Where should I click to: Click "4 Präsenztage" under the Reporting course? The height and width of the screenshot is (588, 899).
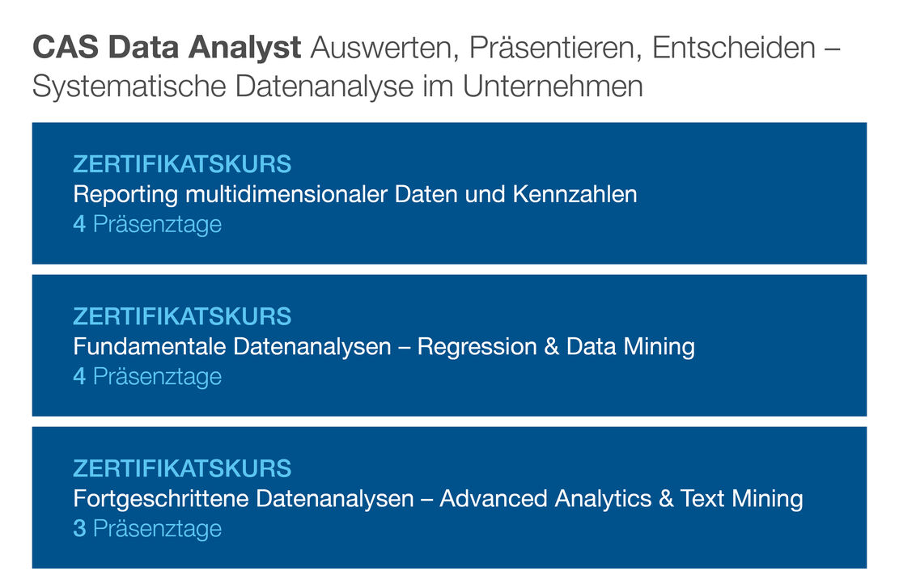coord(147,224)
